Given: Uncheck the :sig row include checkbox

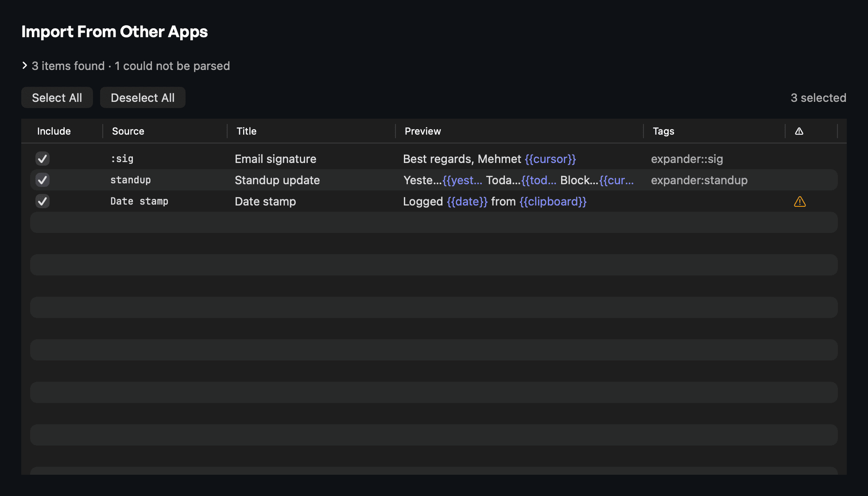Looking at the screenshot, I should tap(43, 159).
